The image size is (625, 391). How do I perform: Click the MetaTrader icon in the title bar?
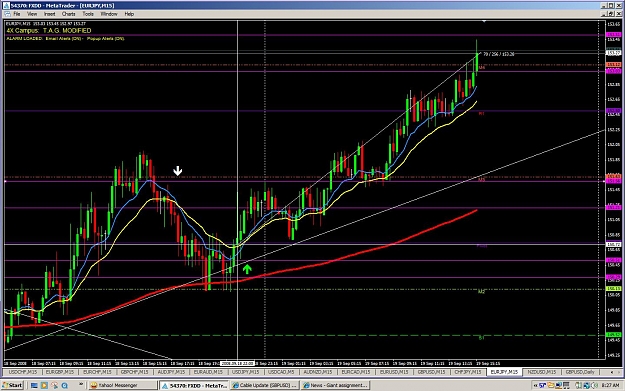pyautogui.click(x=6, y=6)
